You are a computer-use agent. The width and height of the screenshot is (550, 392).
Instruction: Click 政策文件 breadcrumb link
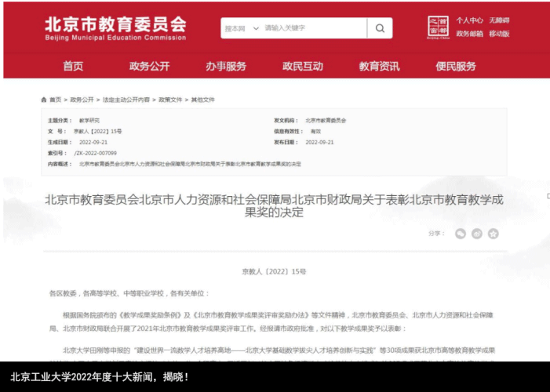click(x=170, y=100)
